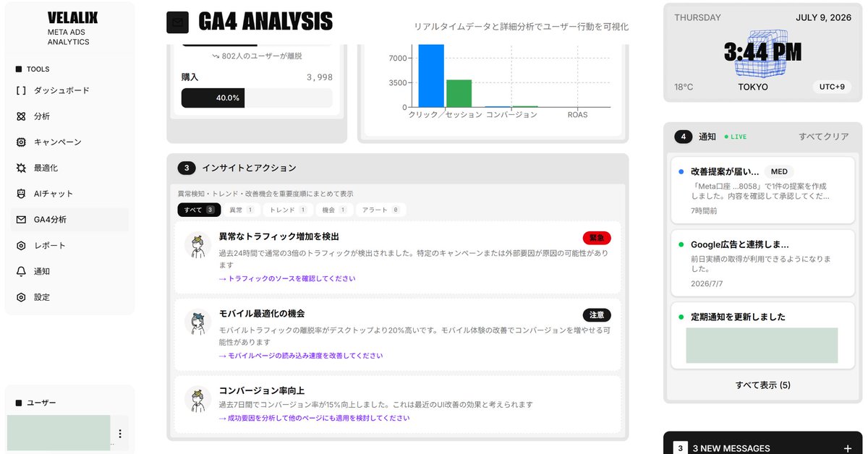Click the tall blue クリック／セッション bar
Viewport: 868px width, 454px height.
pyautogui.click(x=431, y=76)
